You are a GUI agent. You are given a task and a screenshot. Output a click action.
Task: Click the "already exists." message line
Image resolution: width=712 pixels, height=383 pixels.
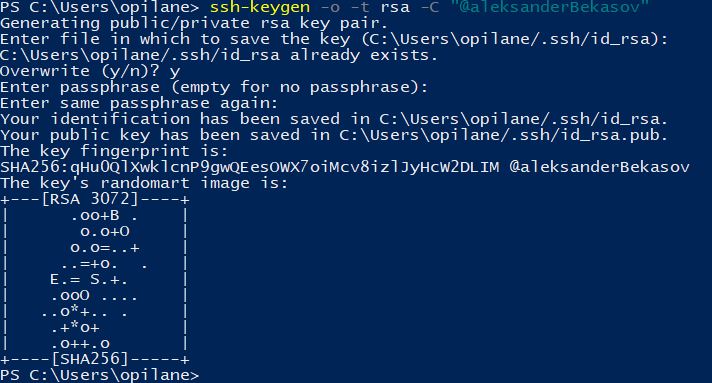tap(219, 55)
